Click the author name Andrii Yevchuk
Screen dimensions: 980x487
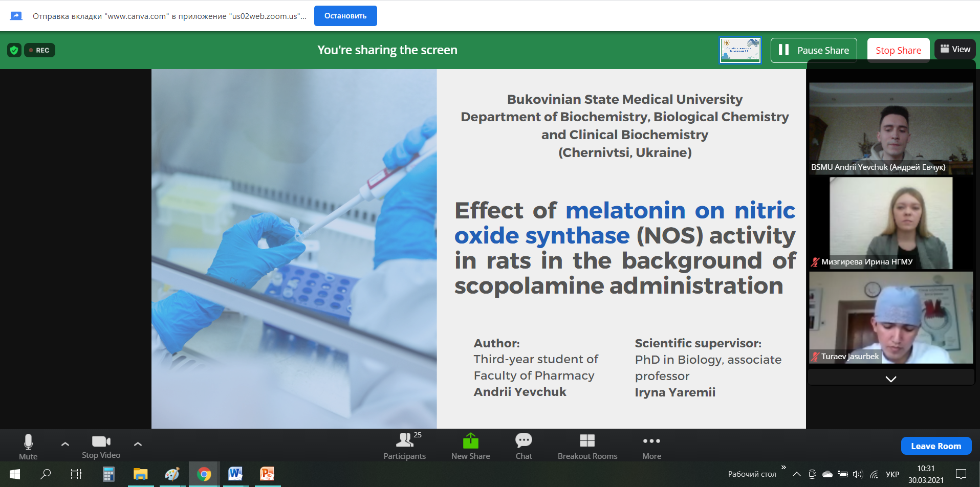coord(520,392)
